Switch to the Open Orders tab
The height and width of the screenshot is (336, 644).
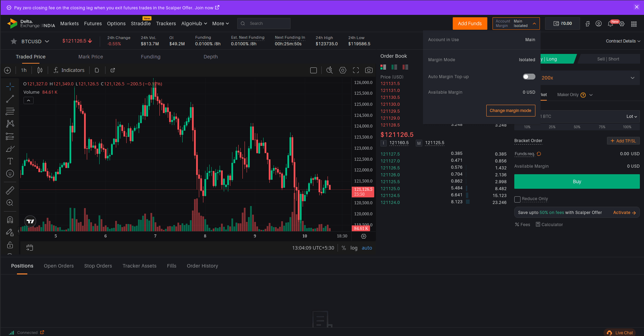click(x=59, y=266)
